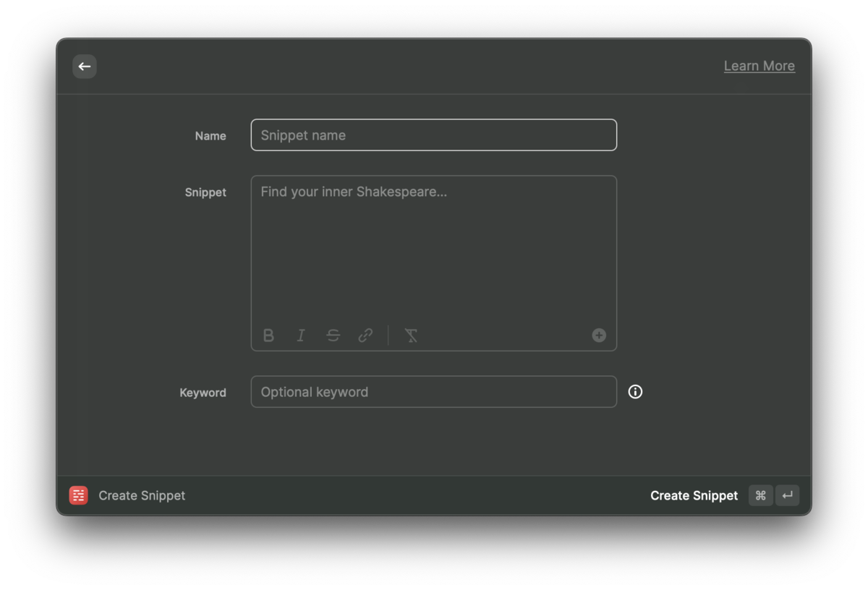Click the Keyword field label
The image size is (868, 590).
203,393
